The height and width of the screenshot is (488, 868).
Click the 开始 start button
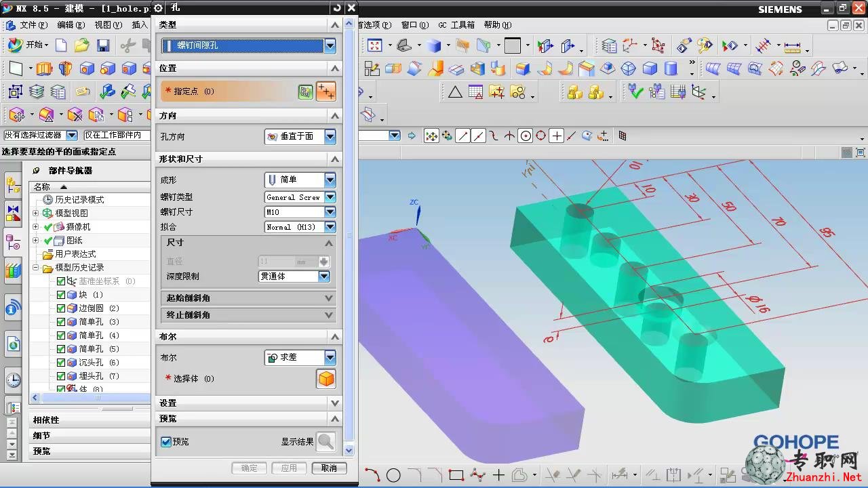point(28,45)
